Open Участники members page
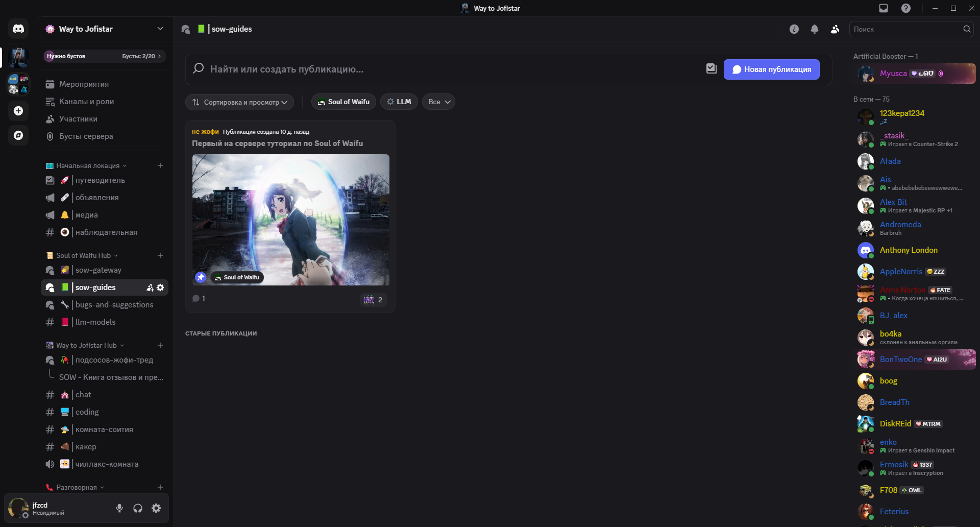Image resolution: width=980 pixels, height=527 pixels. 105,119
